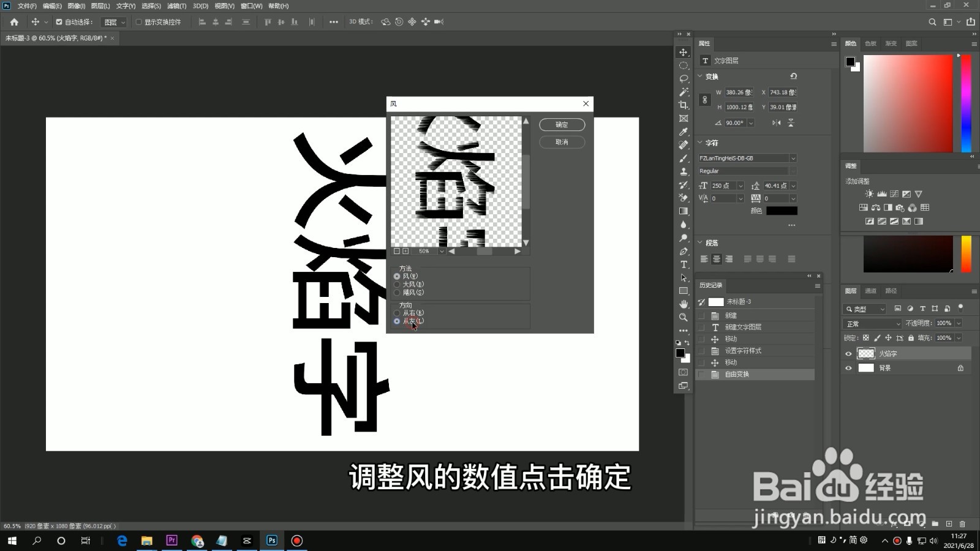Image resolution: width=980 pixels, height=551 pixels.
Task: Choose center alignment in the Paragraph panel
Action: 717,258
